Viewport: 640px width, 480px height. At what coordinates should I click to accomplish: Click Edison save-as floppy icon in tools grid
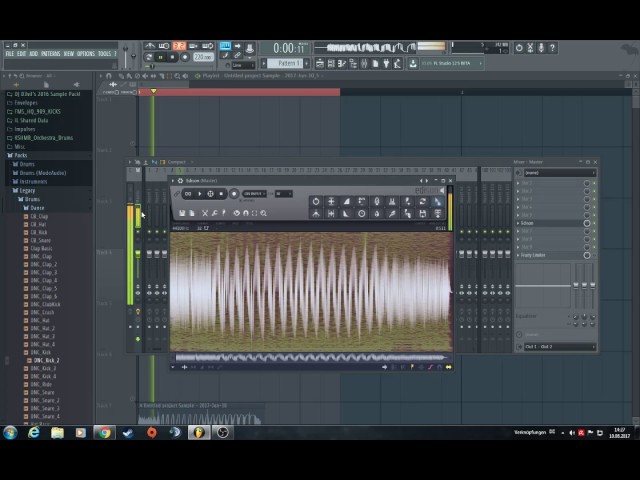[x=422, y=213]
